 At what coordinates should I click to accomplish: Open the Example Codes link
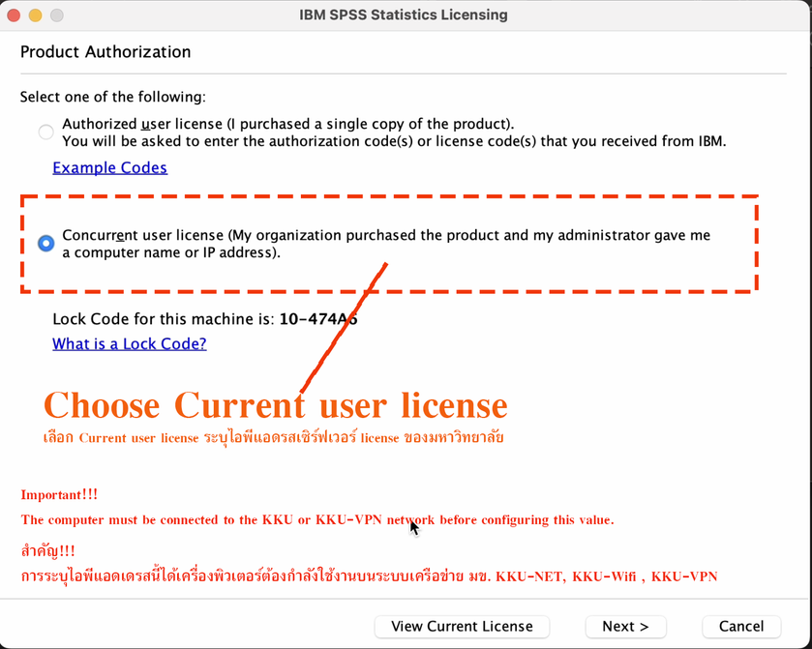point(109,167)
